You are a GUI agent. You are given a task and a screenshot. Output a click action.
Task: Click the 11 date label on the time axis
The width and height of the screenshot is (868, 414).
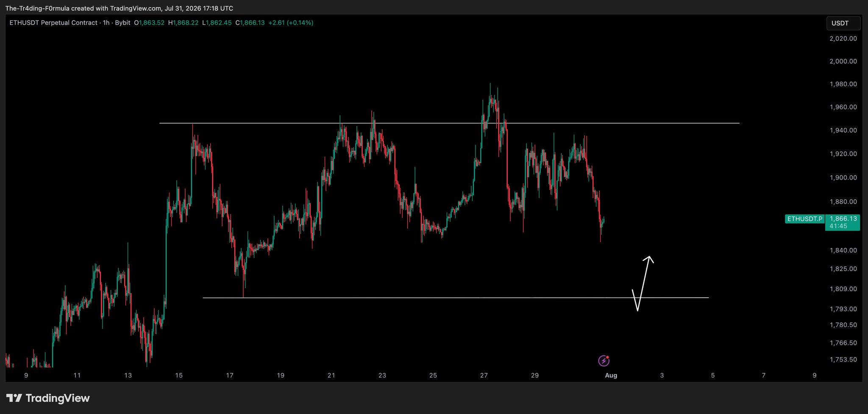77,375
